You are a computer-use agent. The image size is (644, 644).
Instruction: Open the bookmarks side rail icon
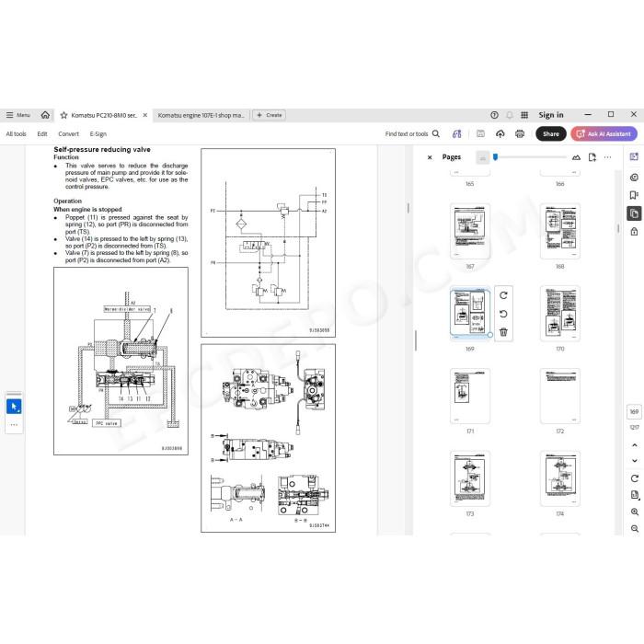[x=634, y=195]
